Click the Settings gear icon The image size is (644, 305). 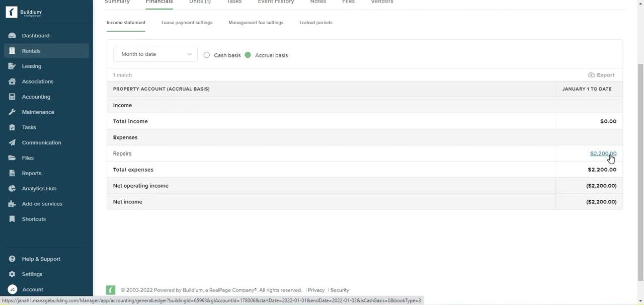point(12,274)
